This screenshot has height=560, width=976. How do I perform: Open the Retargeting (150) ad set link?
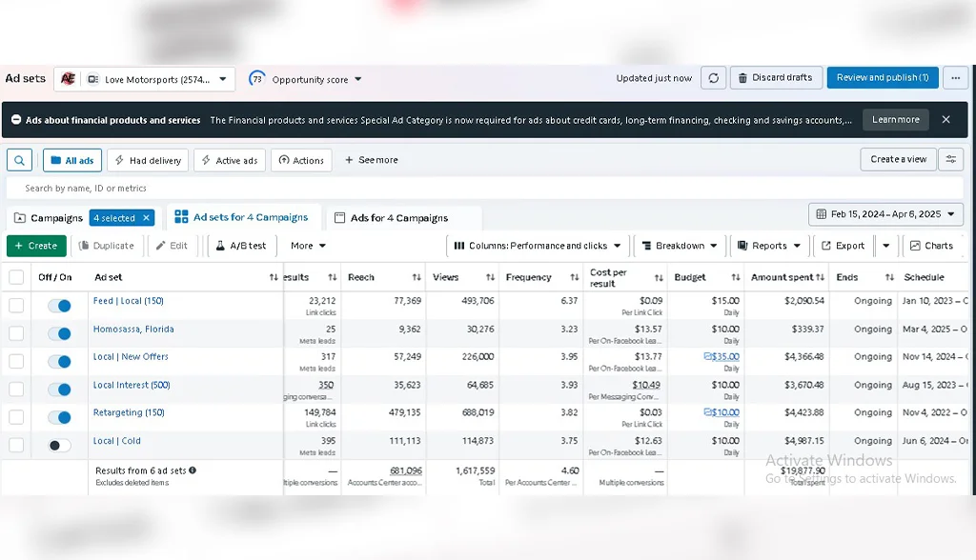pos(129,412)
